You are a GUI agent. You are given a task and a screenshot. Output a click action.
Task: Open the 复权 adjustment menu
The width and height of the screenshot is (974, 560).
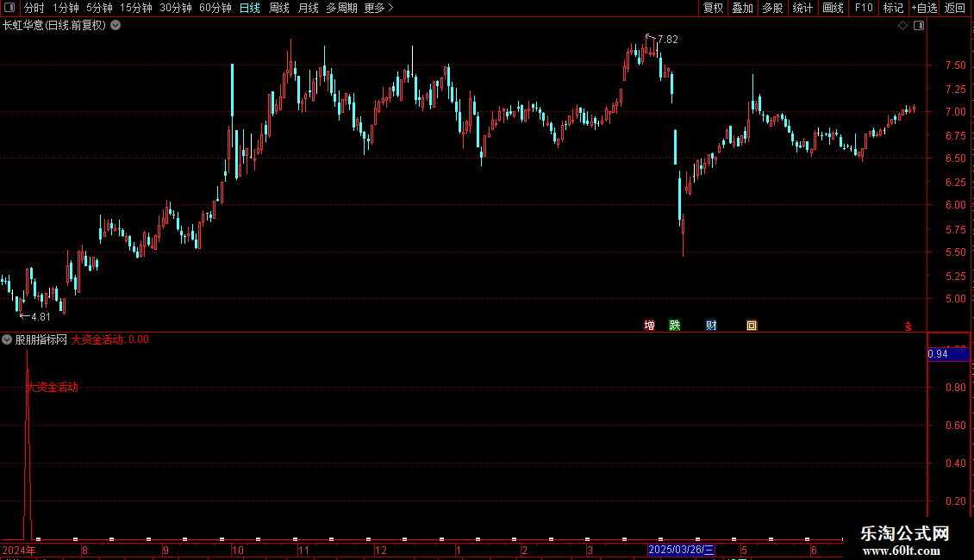(x=713, y=8)
